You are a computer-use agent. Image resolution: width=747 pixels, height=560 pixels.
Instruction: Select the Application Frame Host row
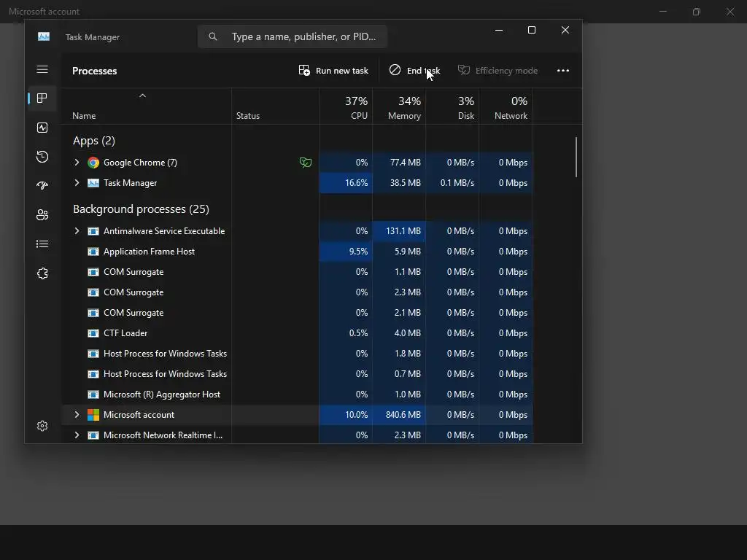[297, 252]
